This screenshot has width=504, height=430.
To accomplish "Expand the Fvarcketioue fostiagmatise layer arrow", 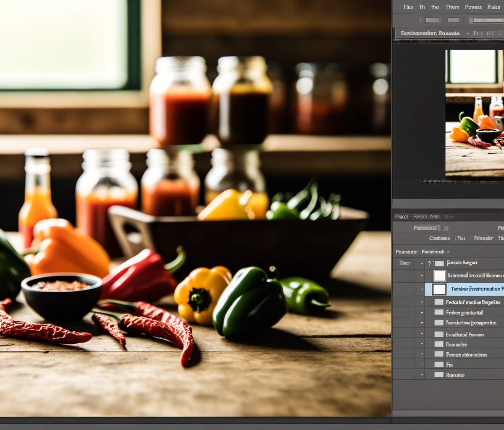I will click(422, 323).
